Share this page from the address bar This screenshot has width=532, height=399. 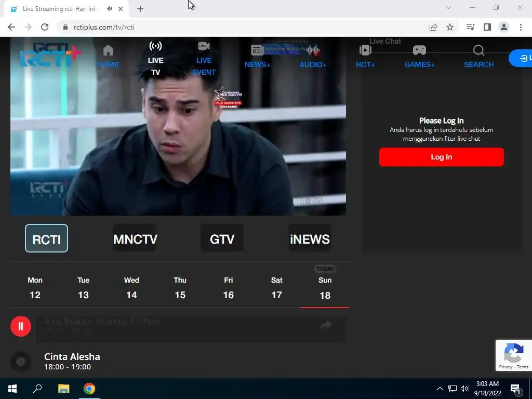(x=433, y=27)
